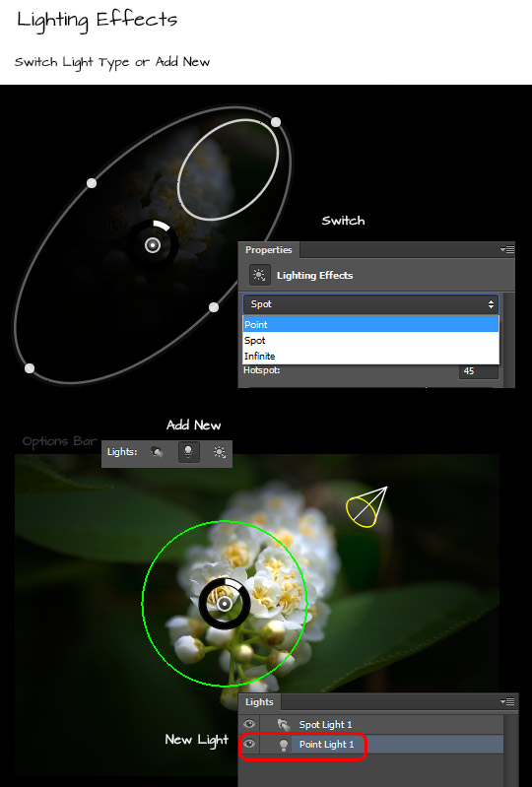Add a new spot light from the options bar
This screenshot has width=532, height=787.
(157, 452)
